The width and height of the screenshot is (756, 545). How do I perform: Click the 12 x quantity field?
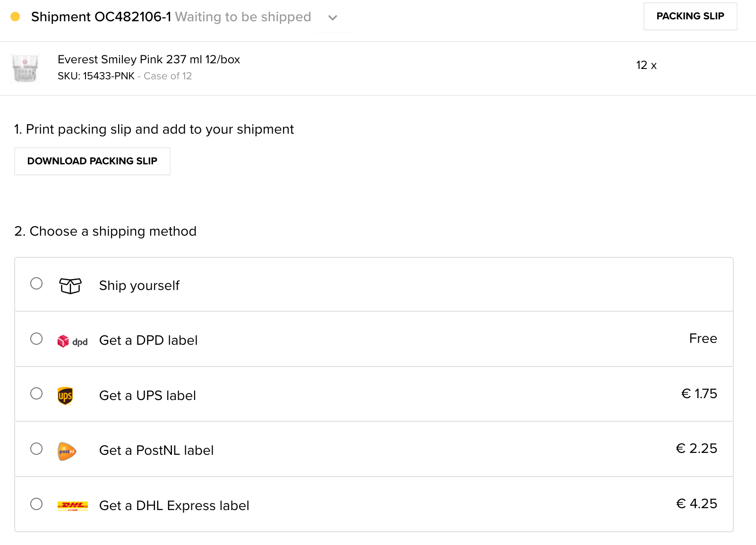[646, 65]
